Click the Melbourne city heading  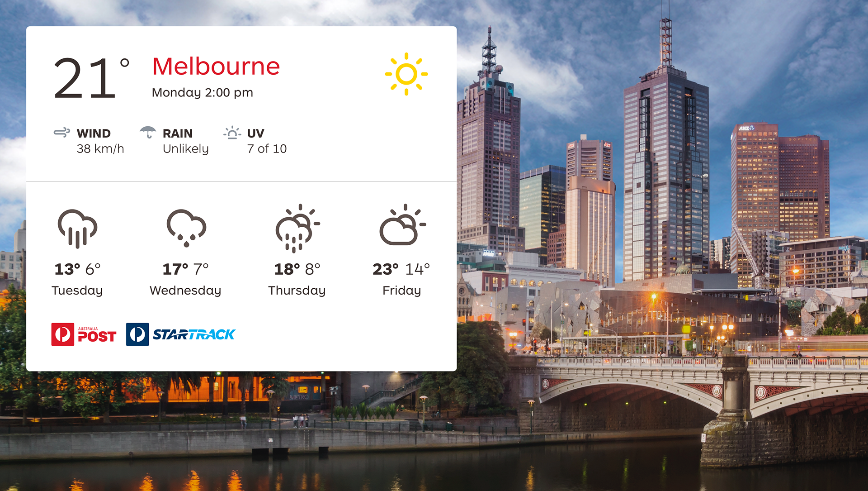(x=216, y=67)
